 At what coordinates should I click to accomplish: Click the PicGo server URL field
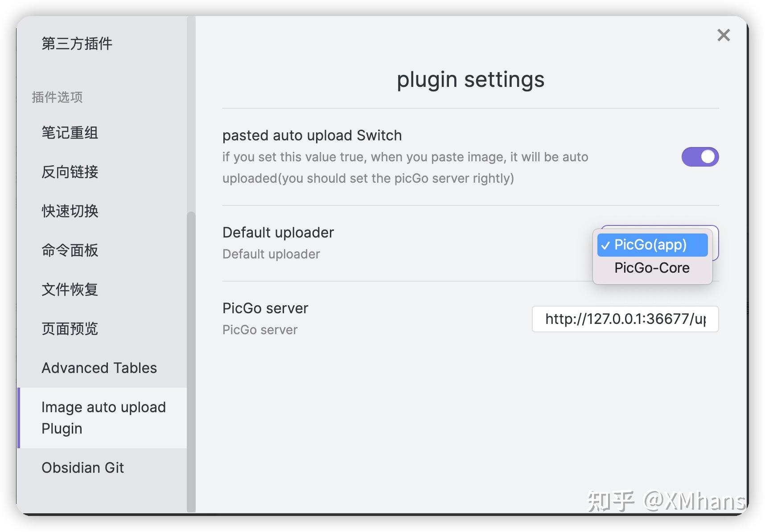[625, 319]
